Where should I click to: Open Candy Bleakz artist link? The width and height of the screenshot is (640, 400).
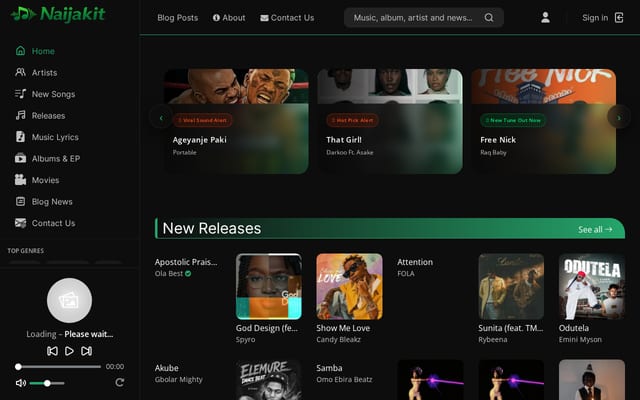point(338,340)
